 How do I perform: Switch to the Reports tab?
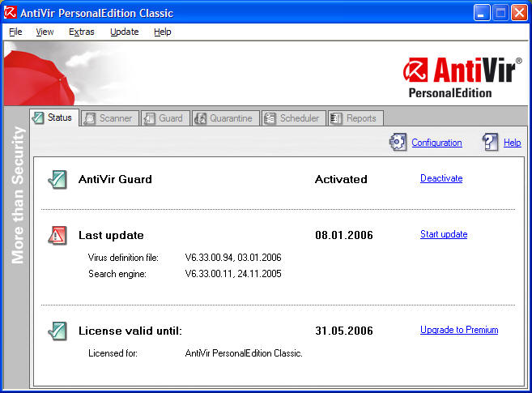pyautogui.click(x=355, y=118)
